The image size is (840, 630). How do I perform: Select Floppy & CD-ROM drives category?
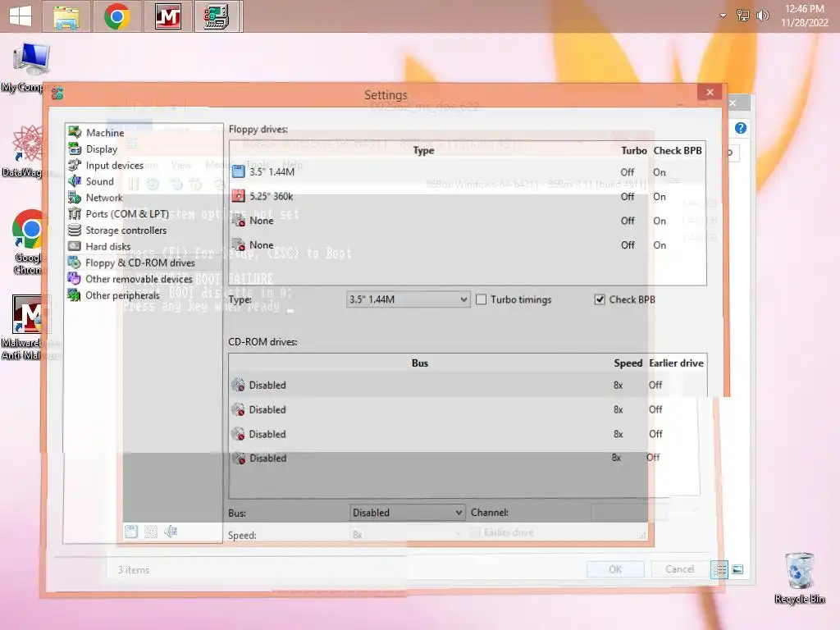coord(132,262)
